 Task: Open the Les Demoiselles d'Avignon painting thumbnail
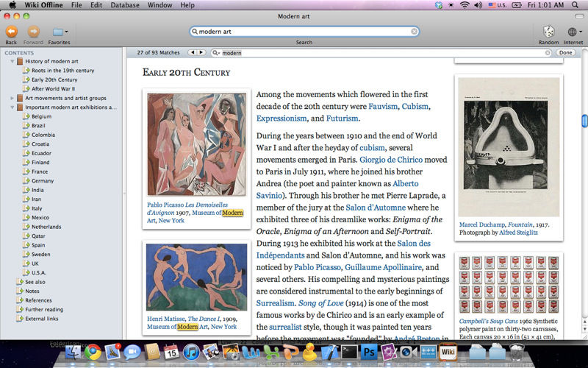click(197, 144)
